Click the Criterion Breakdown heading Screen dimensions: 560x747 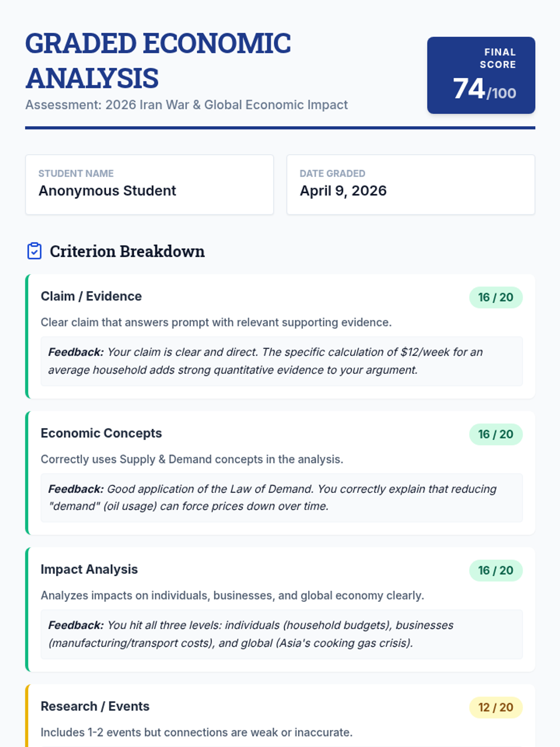[x=127, y=252]
